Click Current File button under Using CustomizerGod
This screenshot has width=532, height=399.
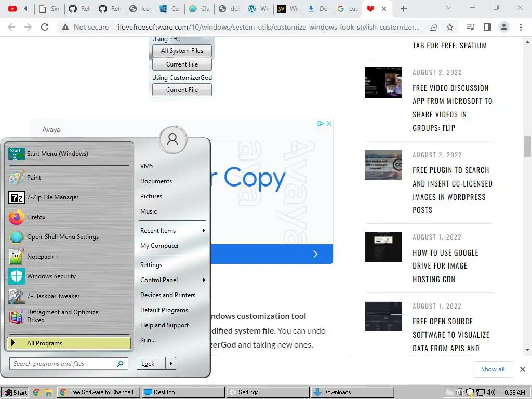pos(182,90)
